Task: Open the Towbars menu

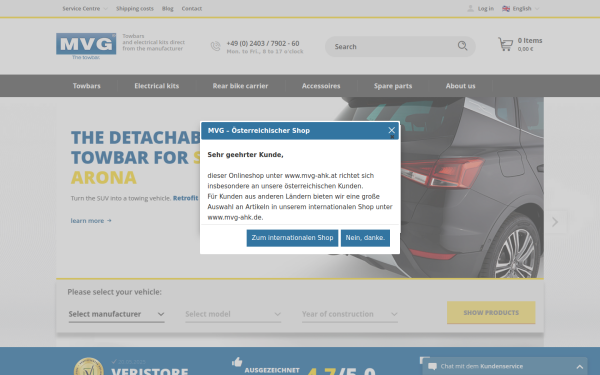Action: pos(86,86)
